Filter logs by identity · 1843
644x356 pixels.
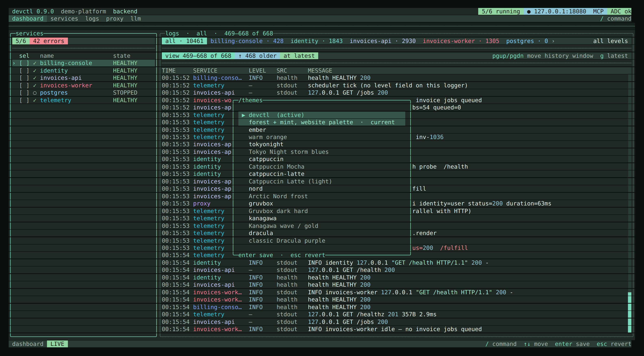pyautogui.click(x=316, y=41)
